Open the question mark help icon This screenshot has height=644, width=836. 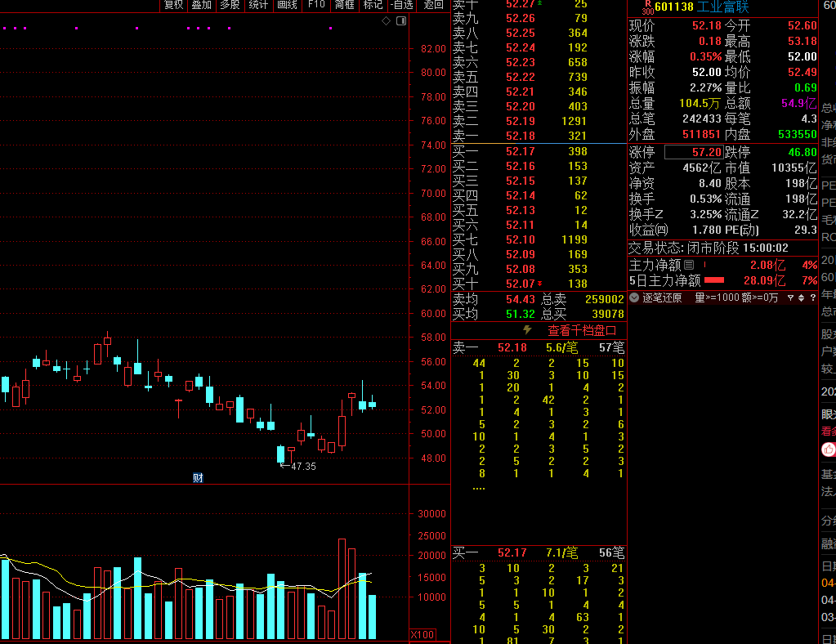pyautogui.click(x=812, y=298)
